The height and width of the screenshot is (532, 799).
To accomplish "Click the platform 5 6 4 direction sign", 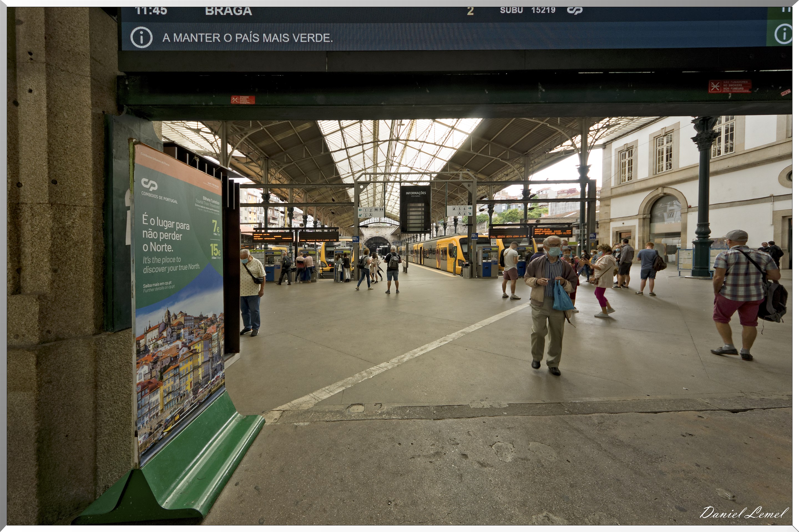I will (x=459, y=211).
